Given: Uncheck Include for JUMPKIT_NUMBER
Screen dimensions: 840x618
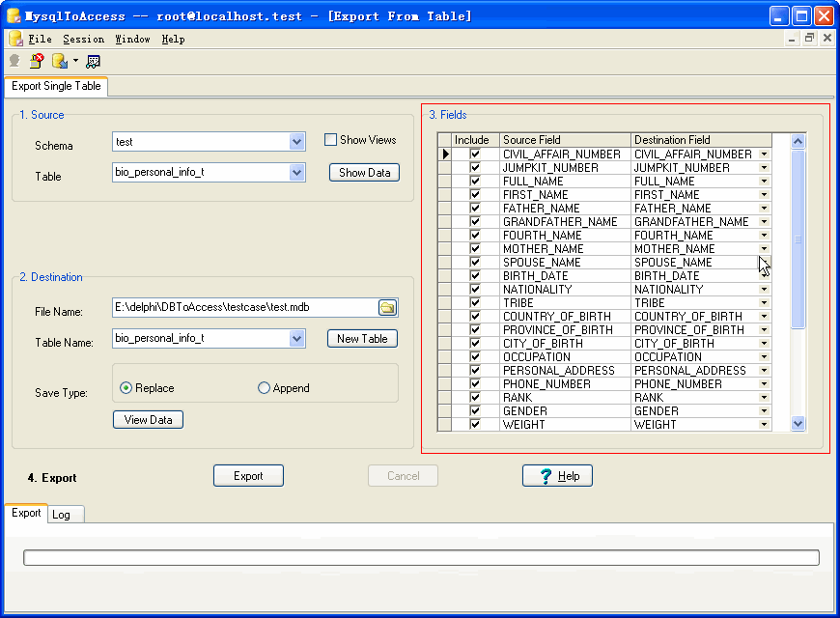Looking at the screenshot, I should [475, 167].
